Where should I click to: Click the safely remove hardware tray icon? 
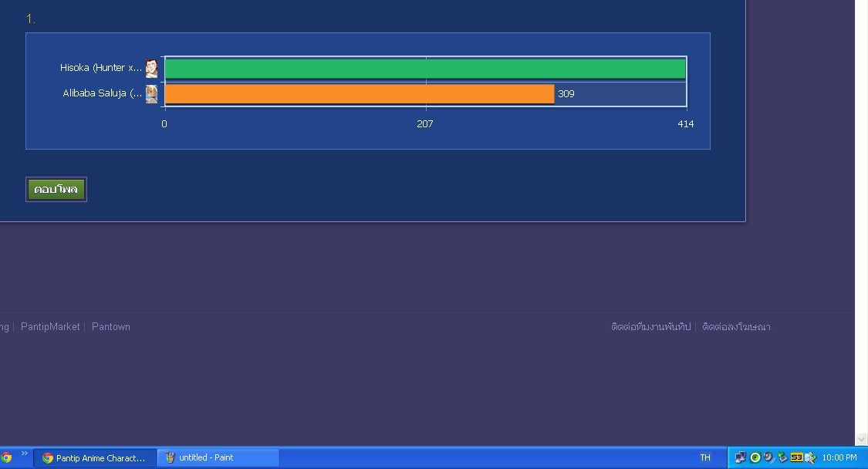click(782, 457)
